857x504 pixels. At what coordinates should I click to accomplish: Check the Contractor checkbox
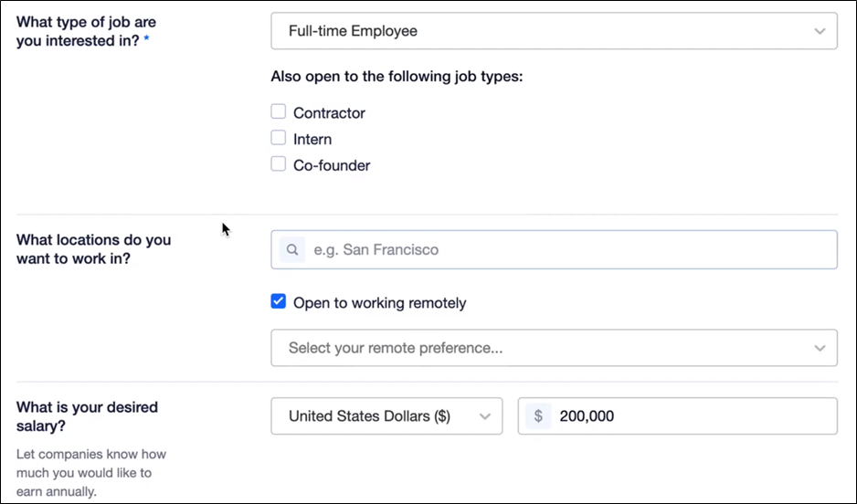click(278, 111)
